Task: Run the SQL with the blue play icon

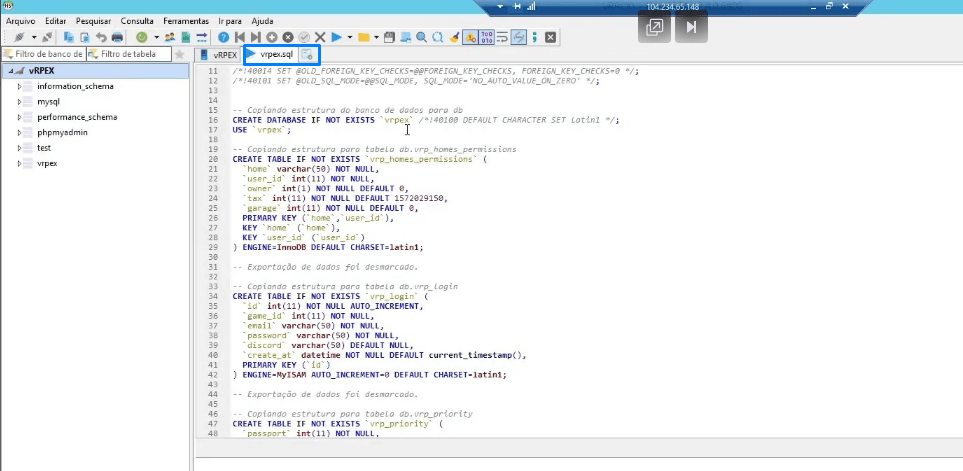Action: 337,37
